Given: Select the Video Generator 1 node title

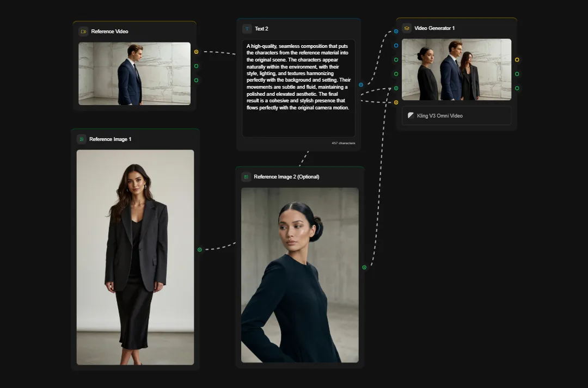Looking at the screenshot, I should pyautogui.click(x=434, y=28).
